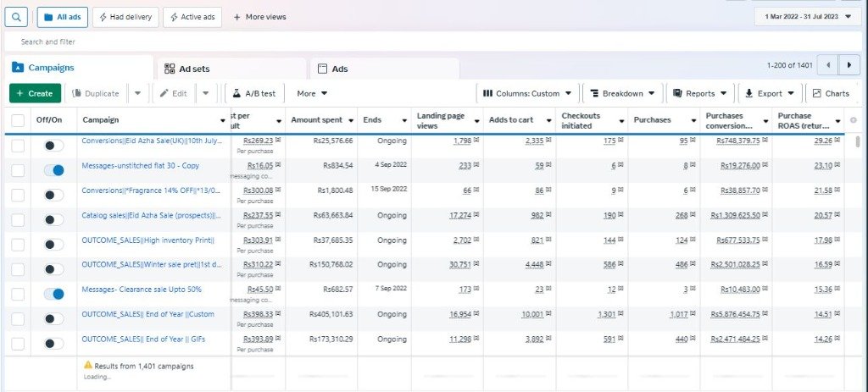Click the vertical table scrollbar
Image resolution: width=868 pixels, height=392 pixels.
coord(858,141)
